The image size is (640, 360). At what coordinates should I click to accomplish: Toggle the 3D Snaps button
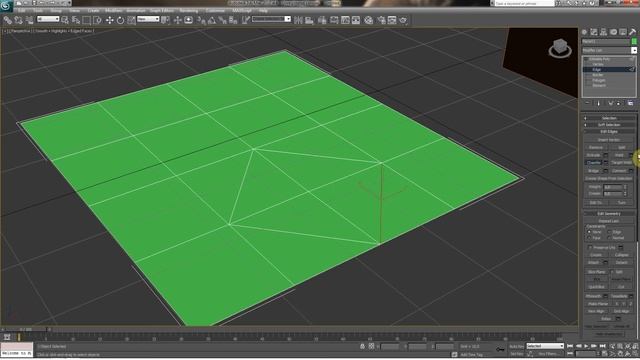click(x=202, y=20)
